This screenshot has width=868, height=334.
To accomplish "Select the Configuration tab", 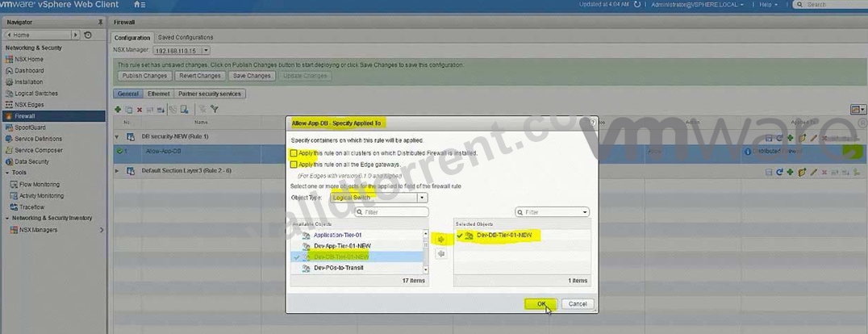I will (132, 38).
